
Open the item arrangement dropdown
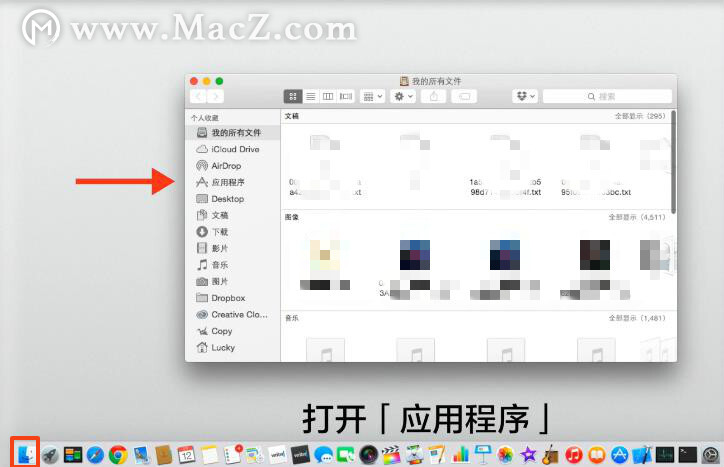(372, 97)
